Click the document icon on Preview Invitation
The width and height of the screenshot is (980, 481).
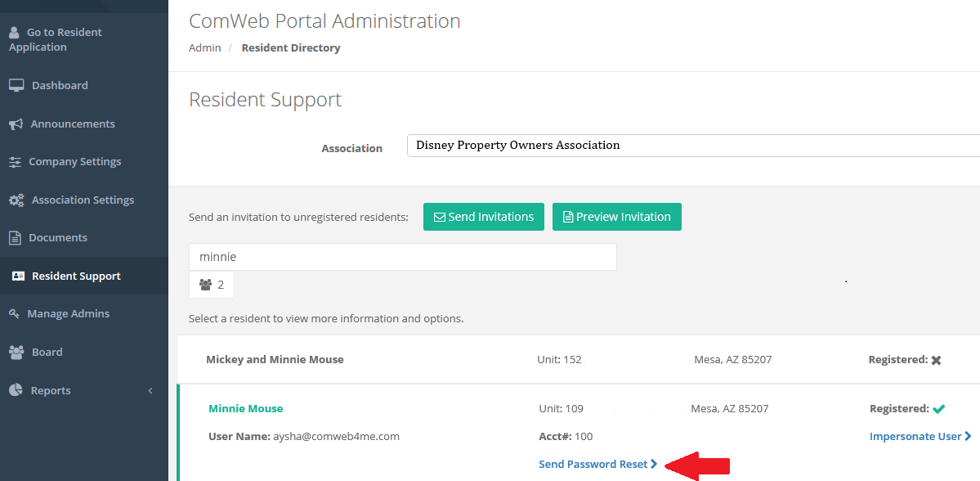(x=568, y=217)
